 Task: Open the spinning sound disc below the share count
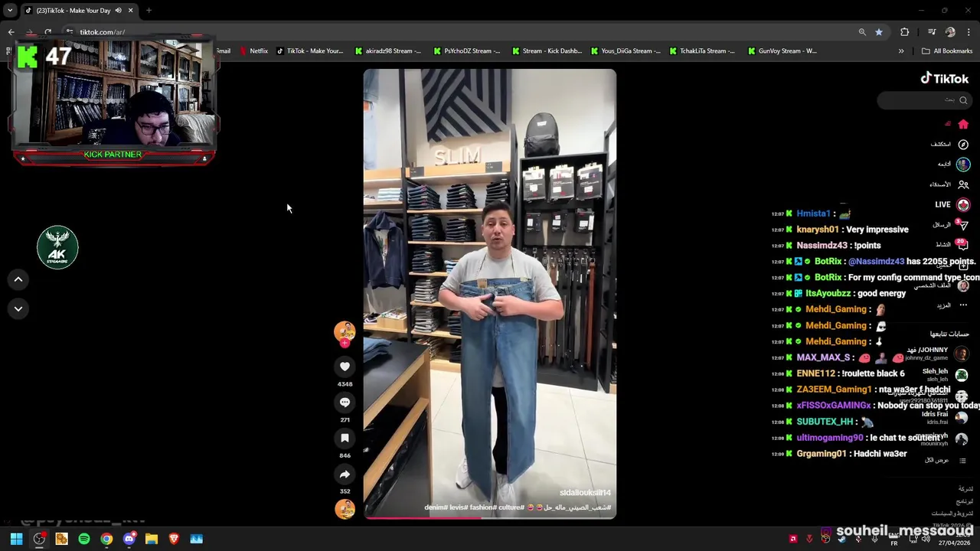345,509
